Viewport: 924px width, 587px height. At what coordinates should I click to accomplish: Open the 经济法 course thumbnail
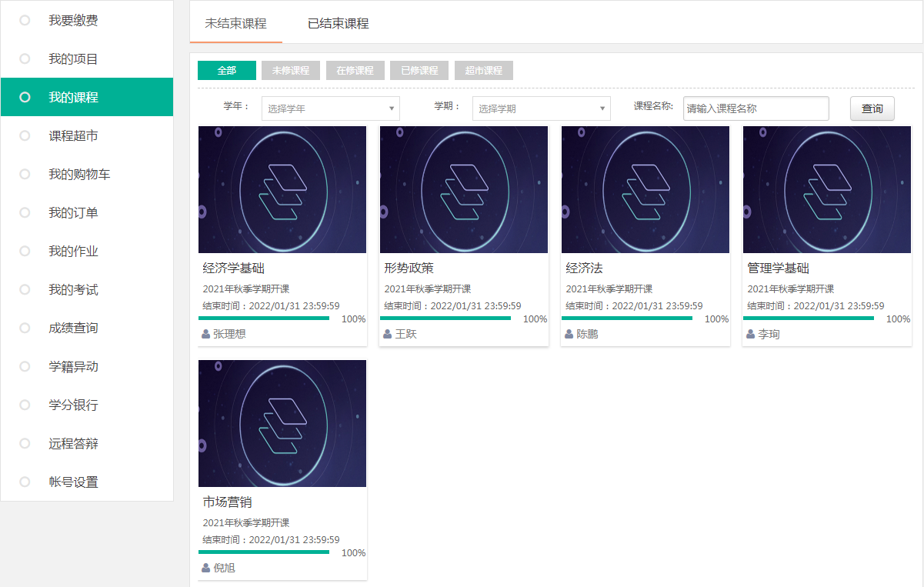[645, 189]
